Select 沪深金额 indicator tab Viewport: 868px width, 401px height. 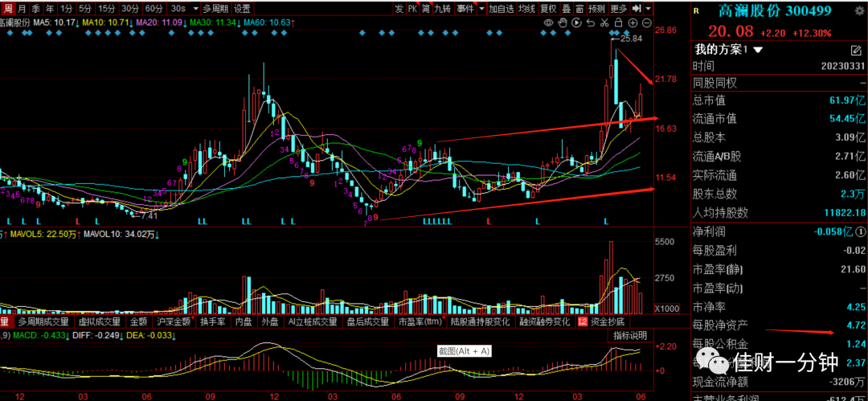coord(174,321)
